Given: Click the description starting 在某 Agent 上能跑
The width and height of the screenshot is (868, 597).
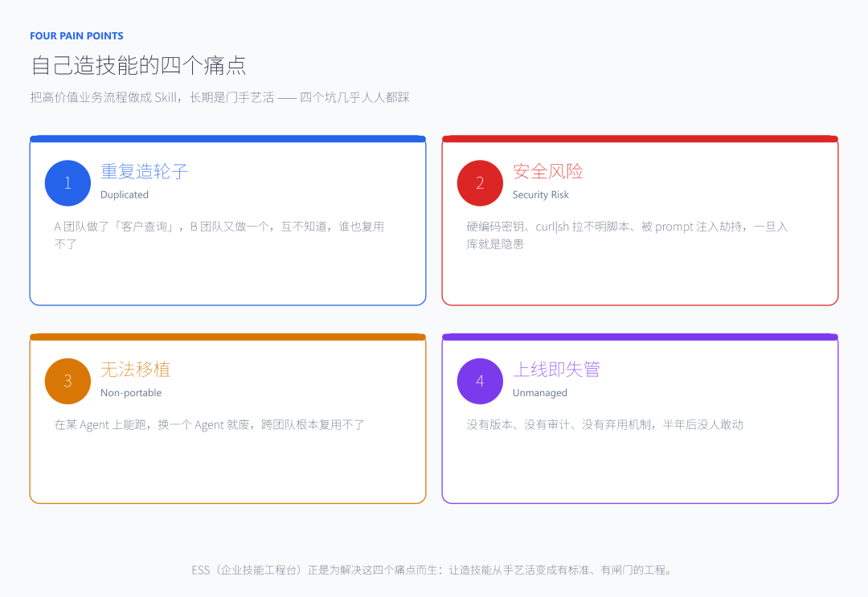Looking at the screenshot, I should [209, 424].
